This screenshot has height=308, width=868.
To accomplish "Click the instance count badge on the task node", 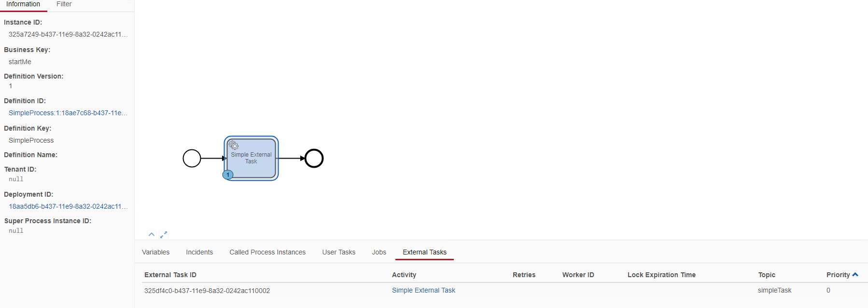I will tap(227, 174).
